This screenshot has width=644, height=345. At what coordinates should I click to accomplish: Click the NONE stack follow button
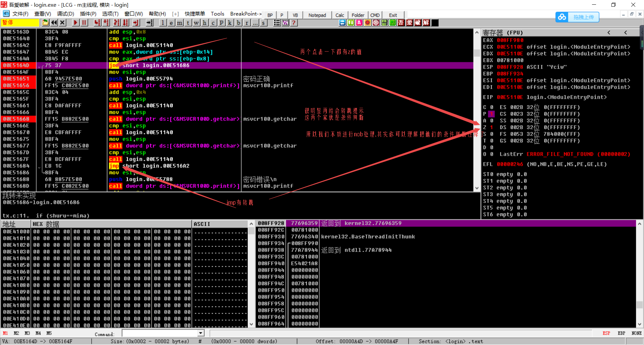pos(637,333)
